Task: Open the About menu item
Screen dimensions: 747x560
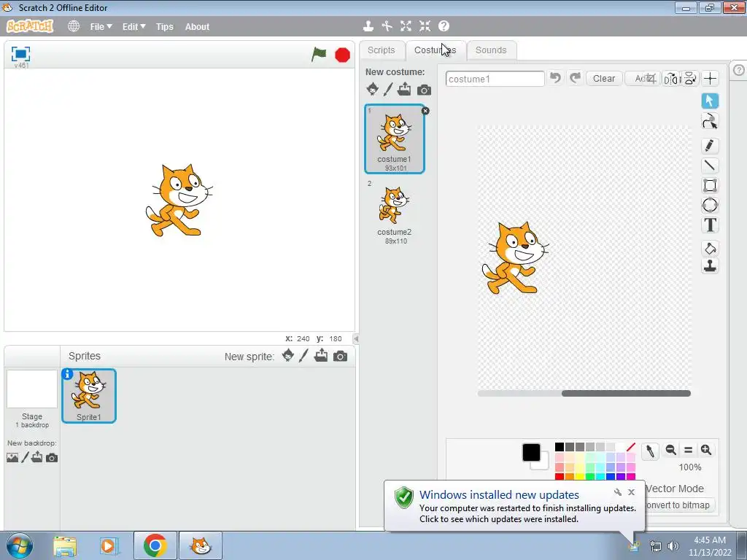Action: [x=197, y=27]
